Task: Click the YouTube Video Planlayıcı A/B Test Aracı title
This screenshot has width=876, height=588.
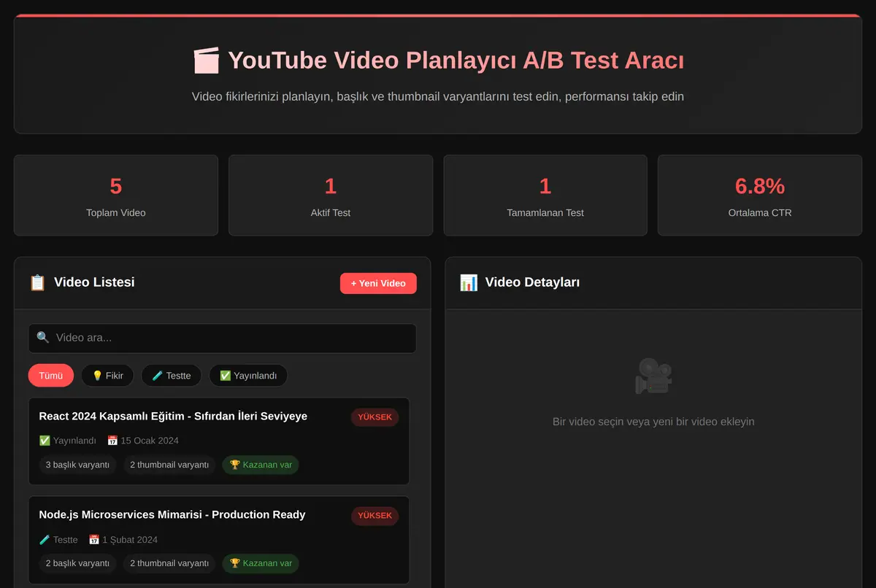Action: click(x=456, y=60)
